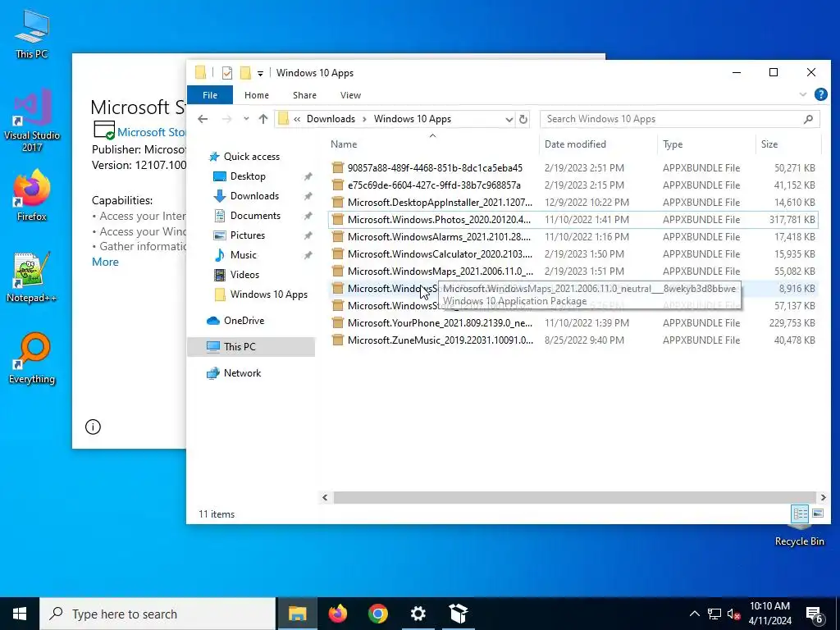Select the file 90857a88-489f-4468-851b-8dc1ca5eba45
The height and width of the screenshot is (630, 840).
click(x=573, y=167)
